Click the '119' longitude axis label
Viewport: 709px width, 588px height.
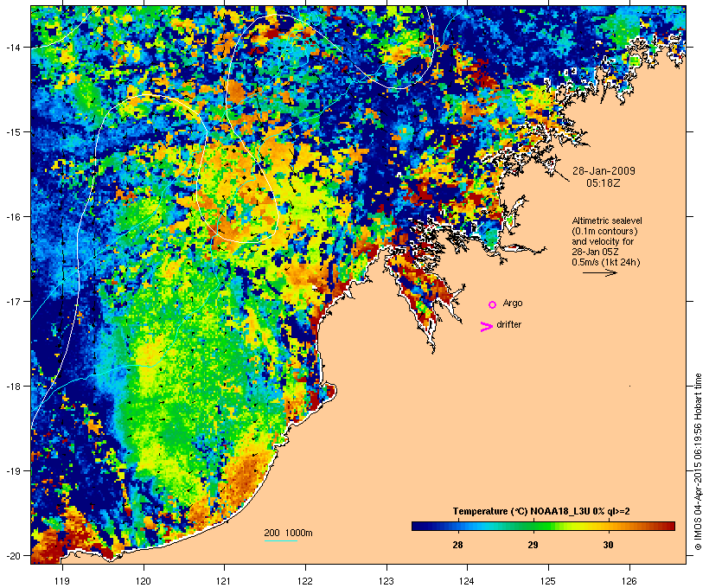point(62,581)
